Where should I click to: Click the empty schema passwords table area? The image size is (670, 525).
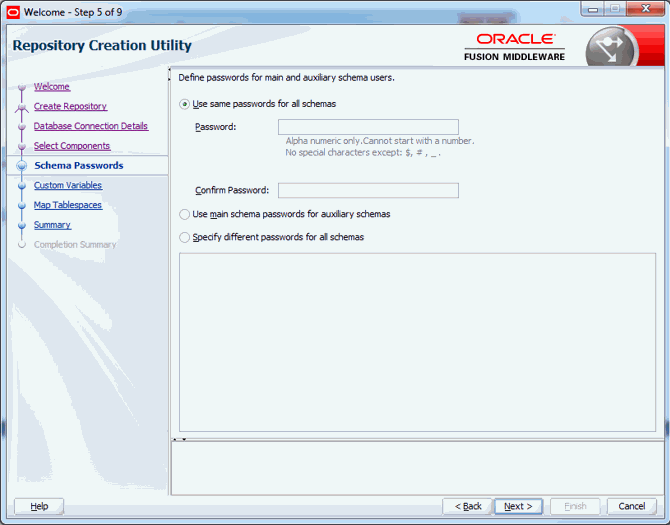[x=417, y=342]
